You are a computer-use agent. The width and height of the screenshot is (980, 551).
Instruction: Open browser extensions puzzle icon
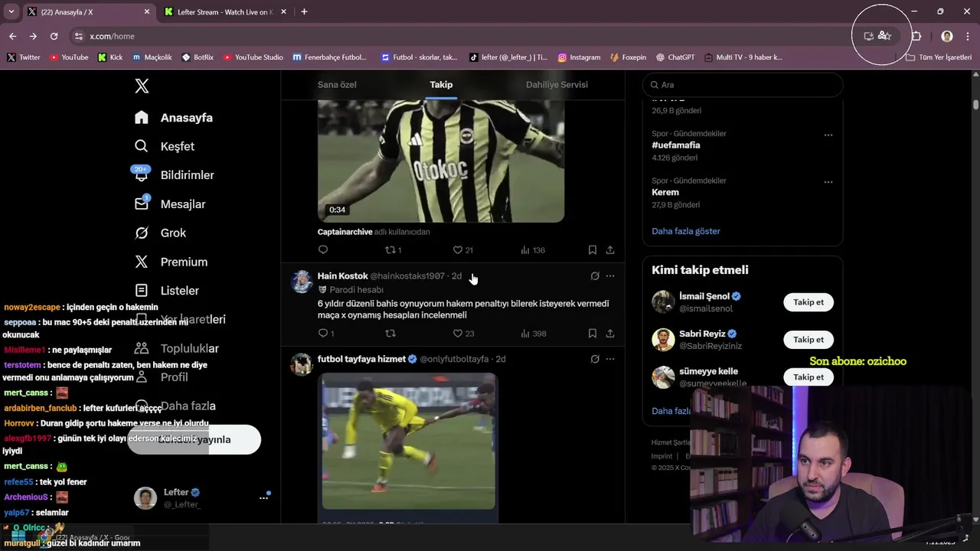[x=916, y=36]
